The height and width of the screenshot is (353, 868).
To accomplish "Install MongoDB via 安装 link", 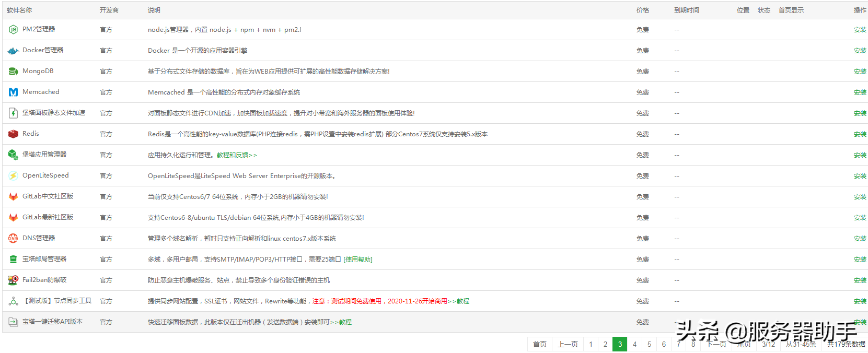I will point(860,72).
